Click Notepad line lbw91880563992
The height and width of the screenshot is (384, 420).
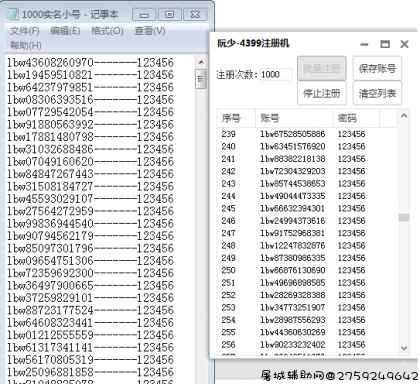click(x=90, y=124)
